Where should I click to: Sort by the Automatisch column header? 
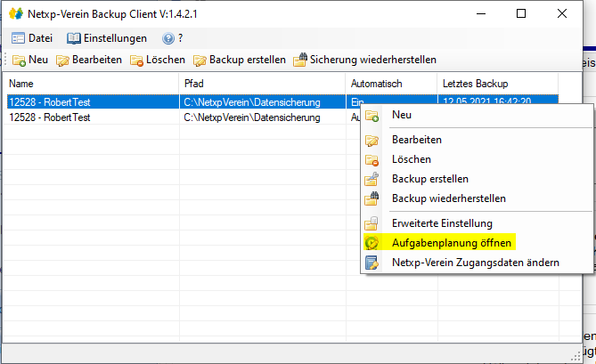click(x=391, y=84)
